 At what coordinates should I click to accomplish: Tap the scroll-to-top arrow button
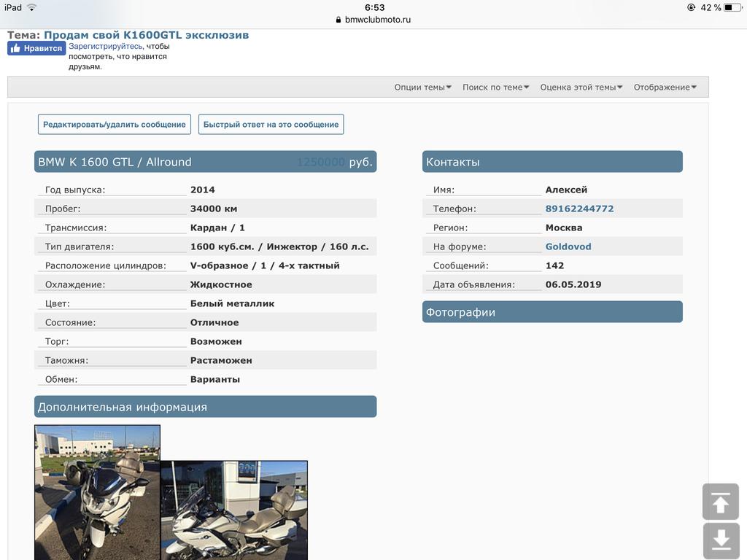point(721,502)
